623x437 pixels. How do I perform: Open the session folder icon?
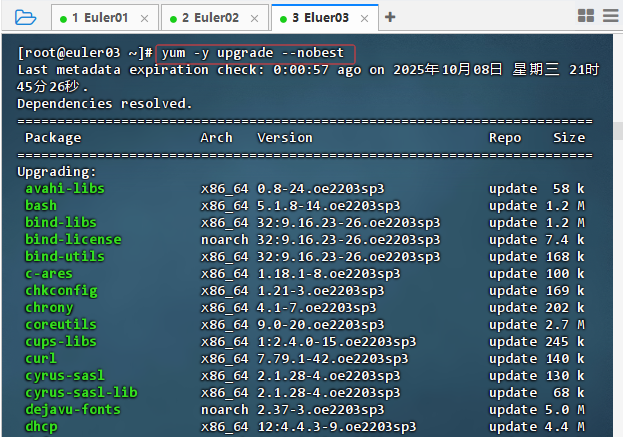(x=25, y=17)
